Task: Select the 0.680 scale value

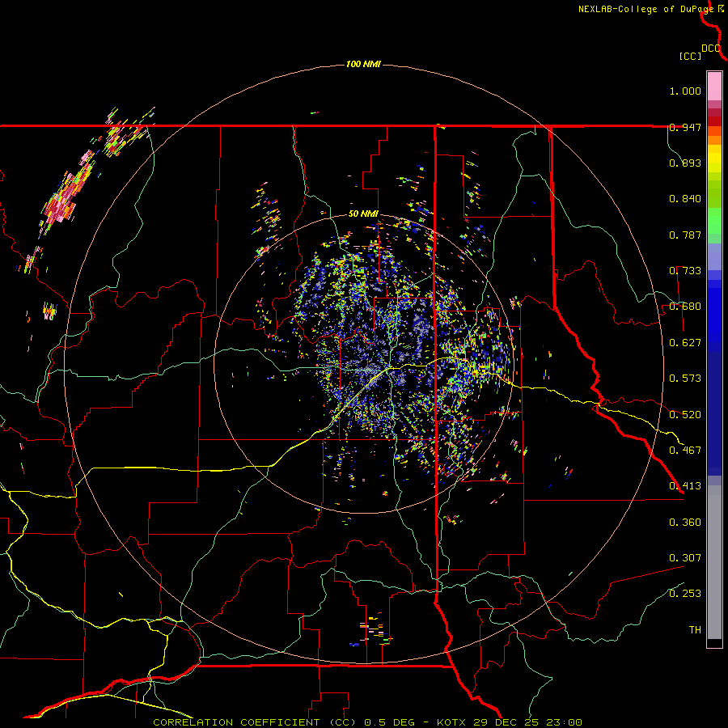Action: (685, 307)
